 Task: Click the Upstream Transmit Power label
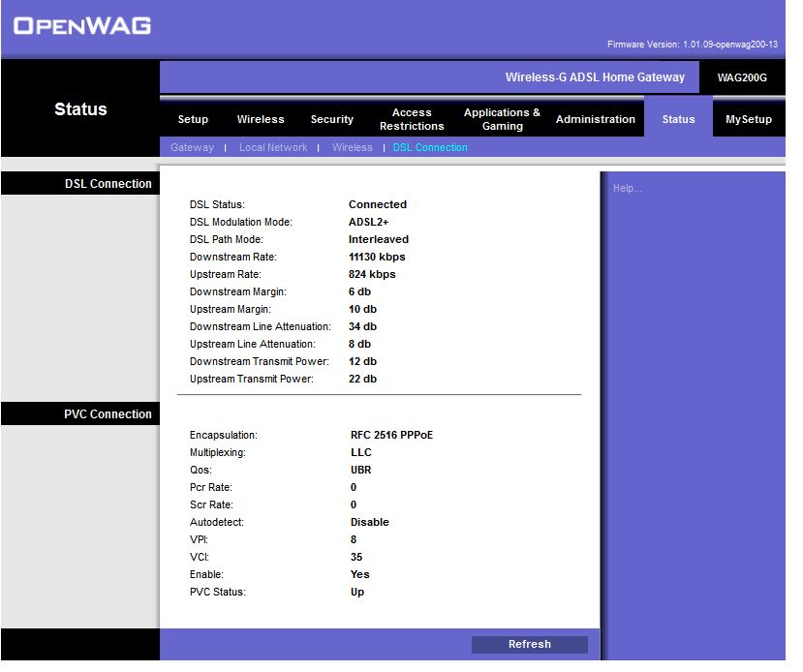pos(252,379)
